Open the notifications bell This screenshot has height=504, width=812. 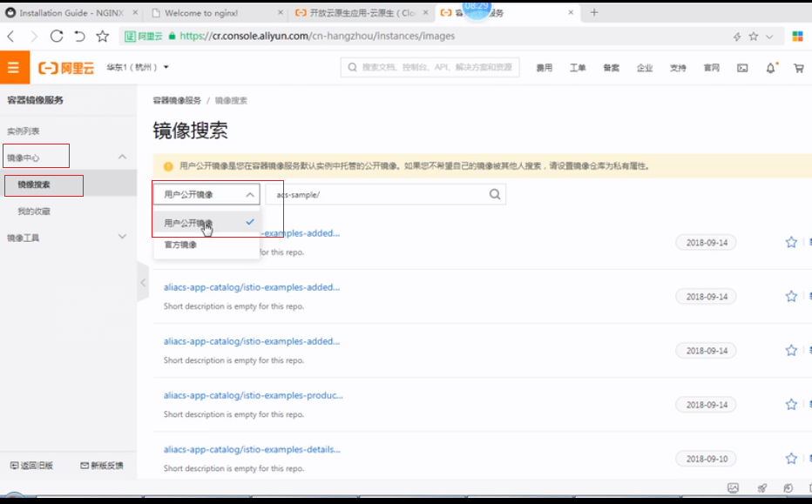click(x=770, y=68)
